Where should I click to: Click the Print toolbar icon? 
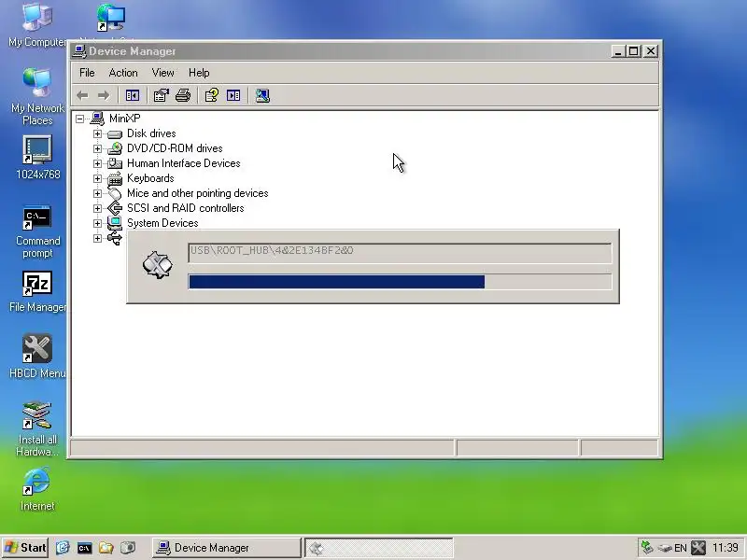[x=183, y=96]
